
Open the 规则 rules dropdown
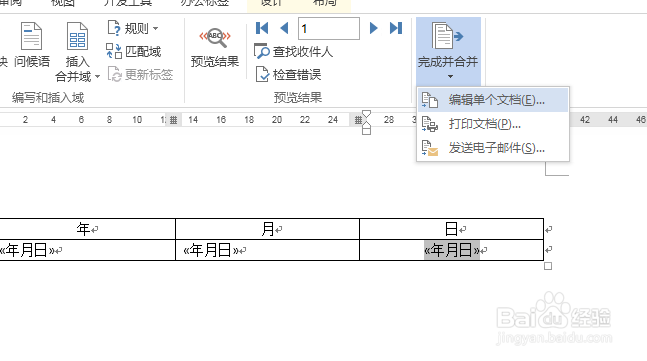pyautogui.click(x=132, y=28)
